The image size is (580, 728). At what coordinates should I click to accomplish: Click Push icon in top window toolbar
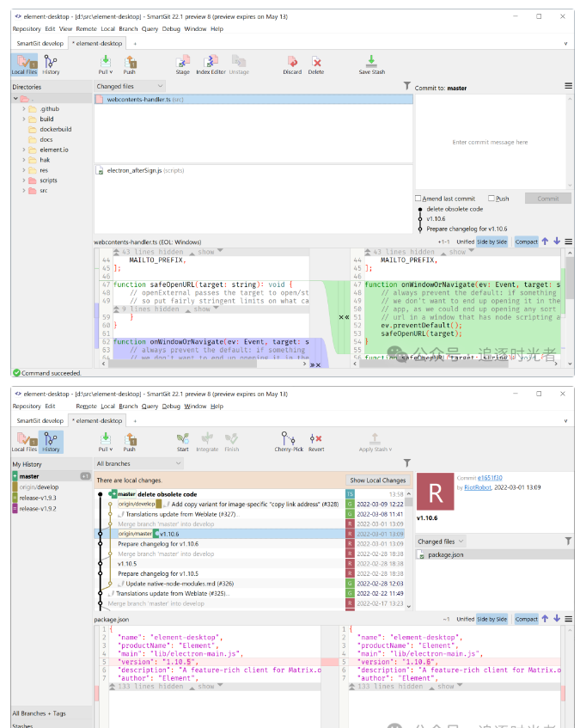coord(130,64)
